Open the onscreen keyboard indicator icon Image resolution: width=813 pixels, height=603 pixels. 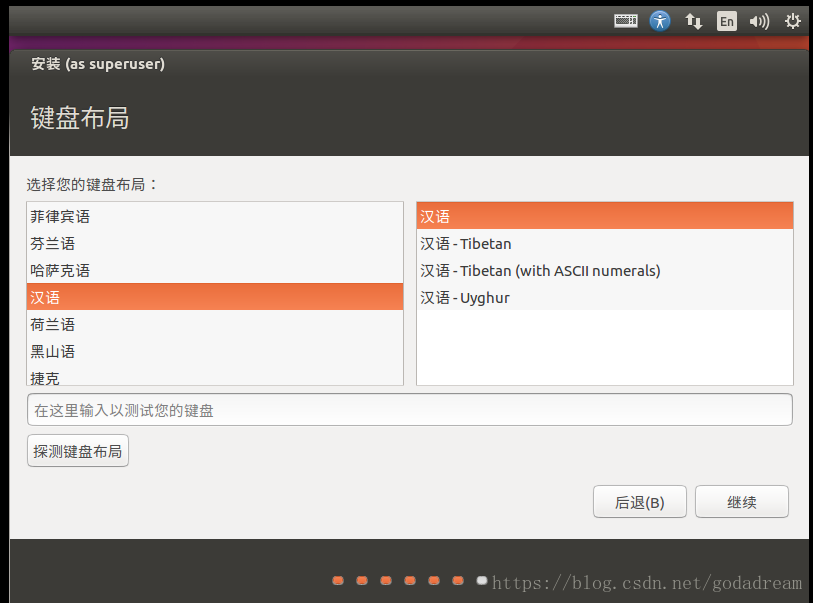(626, 21)
